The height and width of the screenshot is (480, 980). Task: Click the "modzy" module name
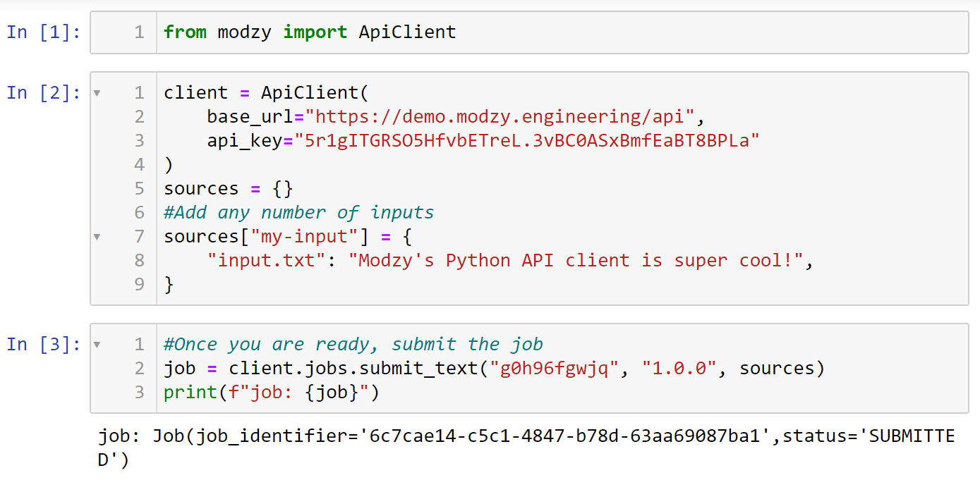245,32
